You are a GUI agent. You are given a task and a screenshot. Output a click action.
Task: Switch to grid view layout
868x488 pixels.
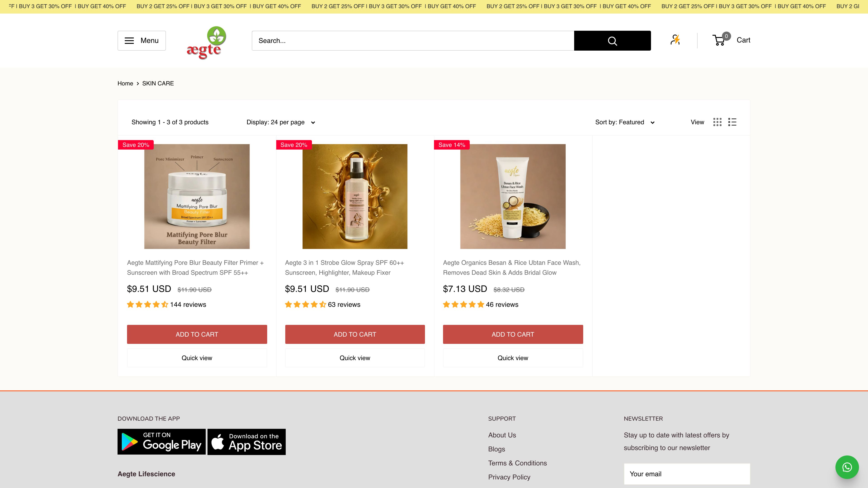pos(717,122)
